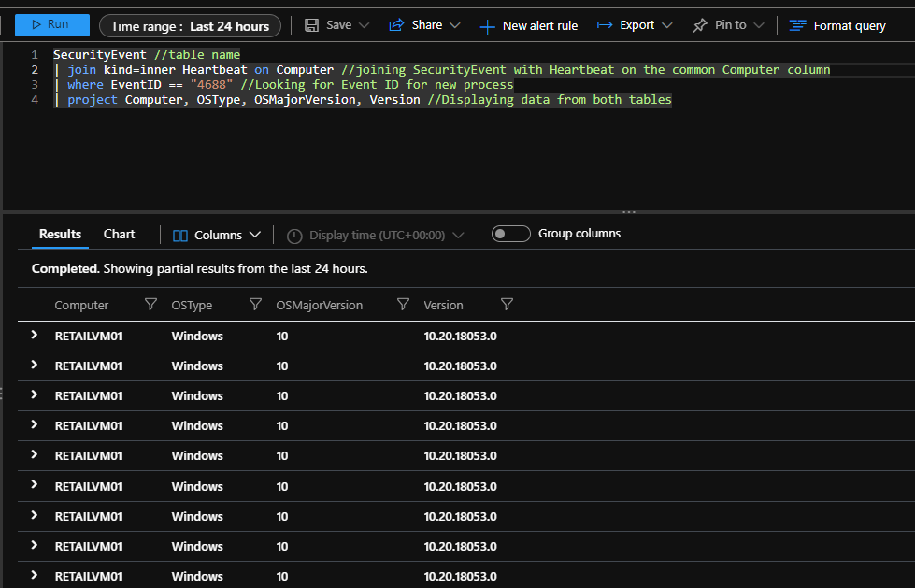Open the filter on the Computer column
The height and width of the screenshot is (588, 915).
(x=150, y=305)
